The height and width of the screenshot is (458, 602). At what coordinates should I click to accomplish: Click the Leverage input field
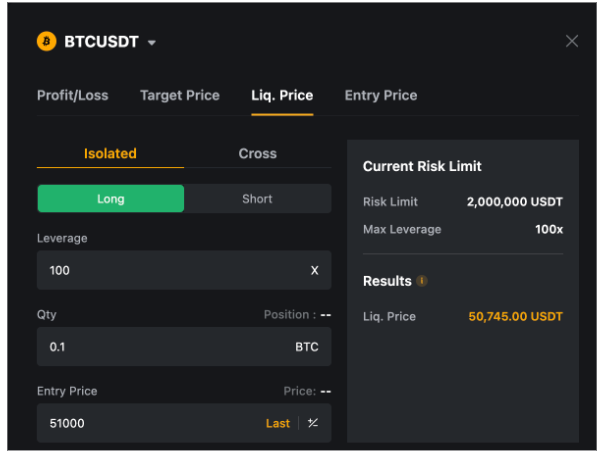(170, 270)
